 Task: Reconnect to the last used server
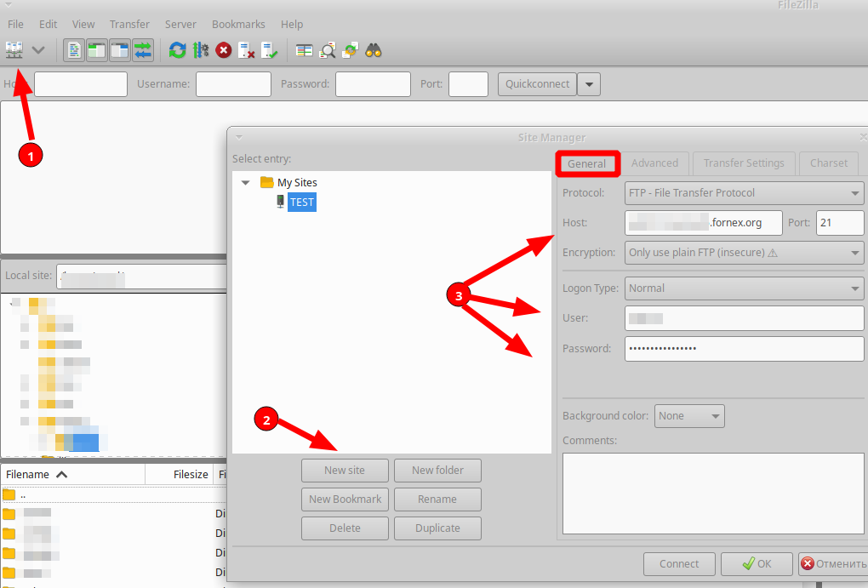point(270,50)
